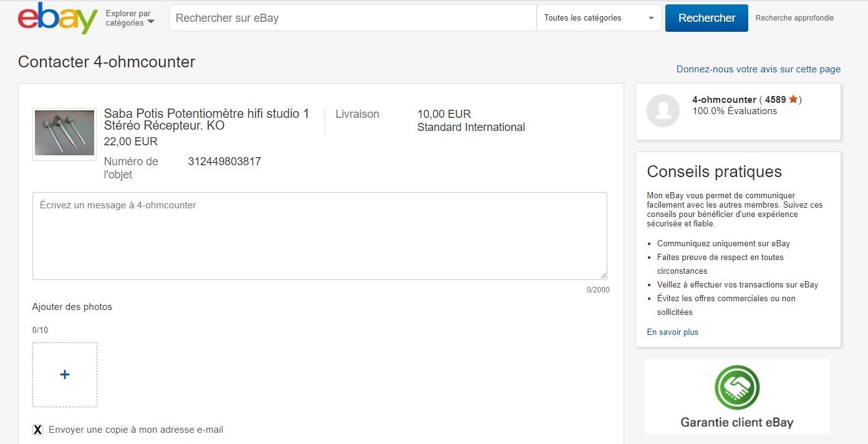Click the plus icon to add photos
868x444 pixels.
tap(65, 375)
